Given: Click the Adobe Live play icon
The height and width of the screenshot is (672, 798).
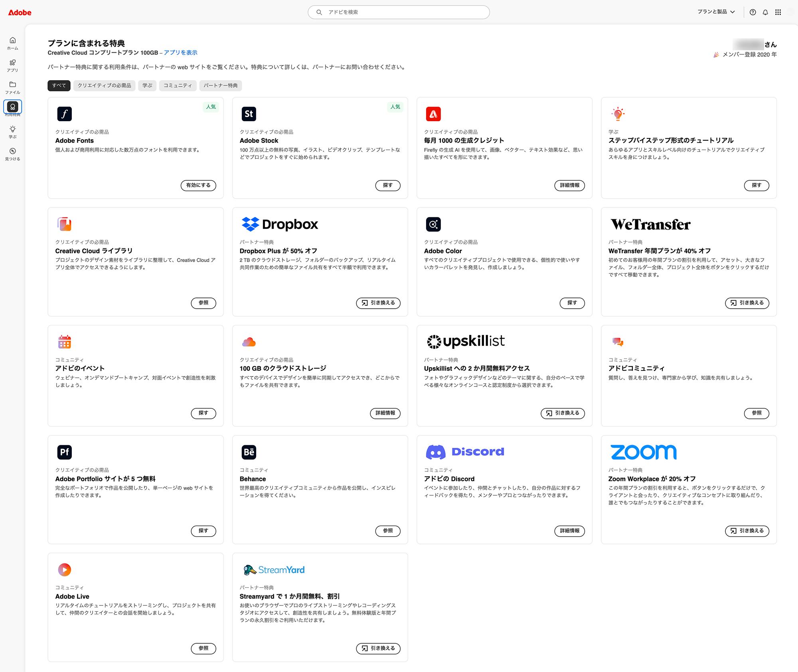Looking at the screenshot, I should tap(64, 570).
